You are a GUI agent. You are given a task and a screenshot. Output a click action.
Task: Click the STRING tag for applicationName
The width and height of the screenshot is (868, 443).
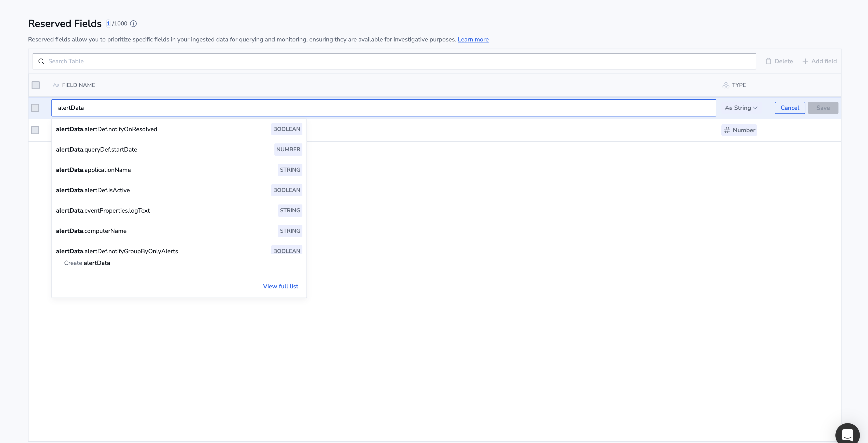click(290, 170)
